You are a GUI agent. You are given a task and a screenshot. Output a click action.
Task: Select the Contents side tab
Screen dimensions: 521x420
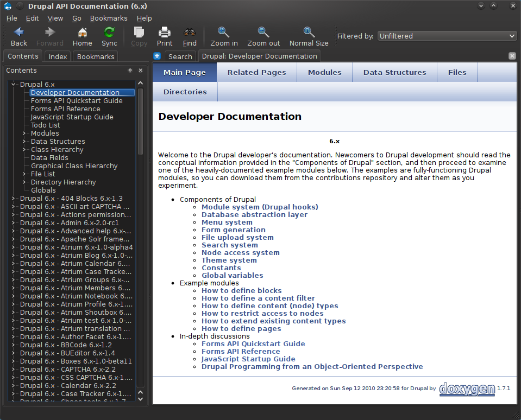23,56
